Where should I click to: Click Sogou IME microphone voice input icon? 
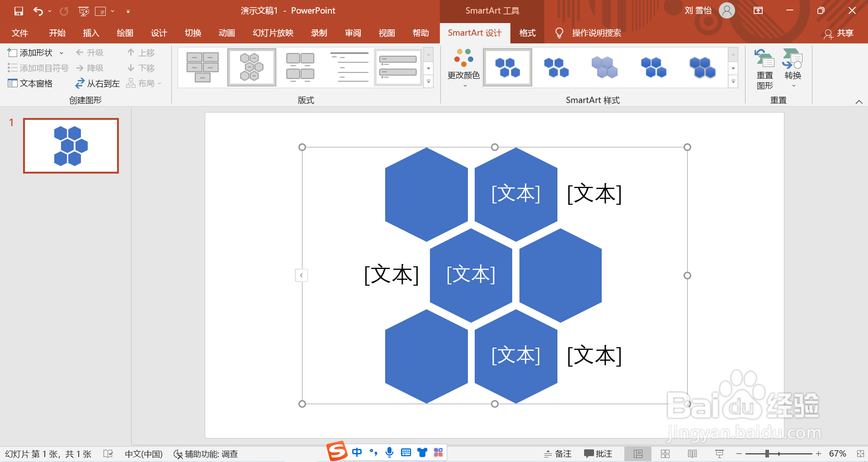coord(390,452)
